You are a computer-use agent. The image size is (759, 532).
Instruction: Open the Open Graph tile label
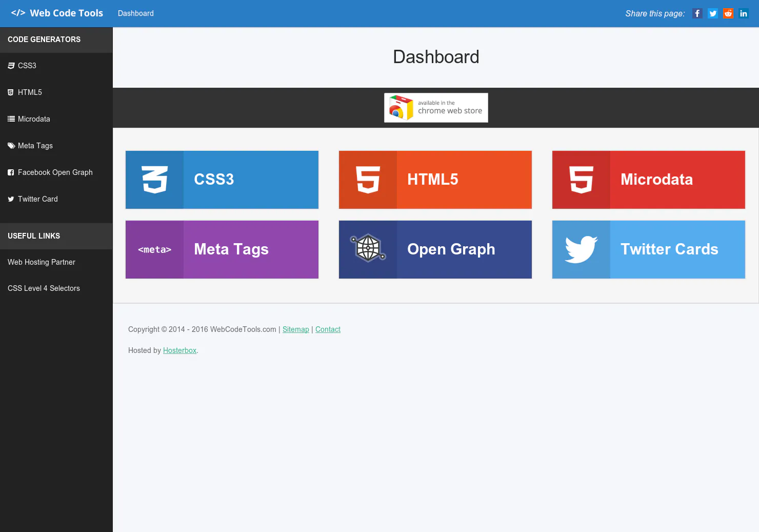coord(451,249)
